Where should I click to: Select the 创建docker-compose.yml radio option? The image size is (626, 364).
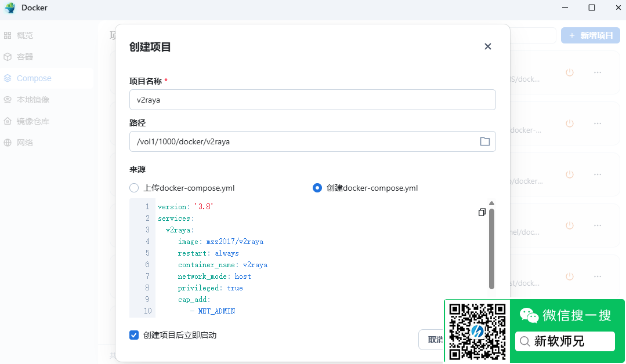317,188
